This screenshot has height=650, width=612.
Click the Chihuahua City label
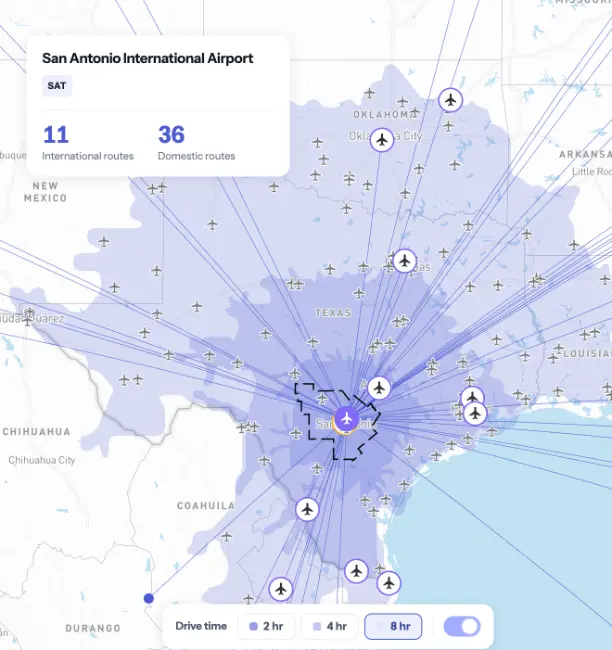41,460
